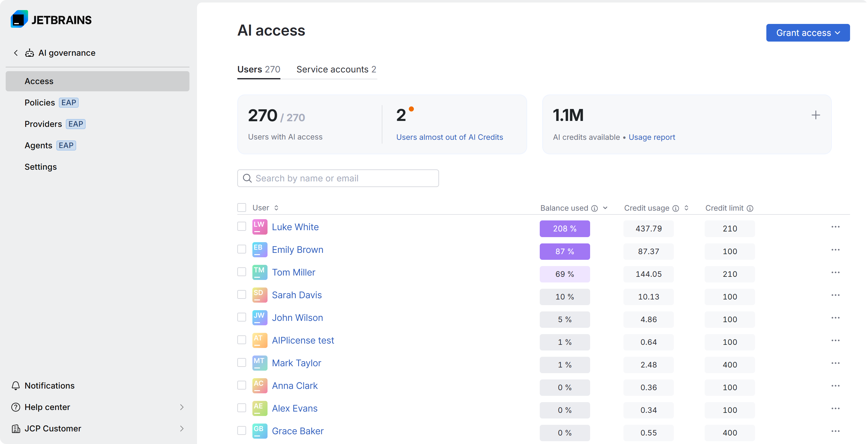Check the box for Anna Clark

pyautogui.click(x=242, y=385)
